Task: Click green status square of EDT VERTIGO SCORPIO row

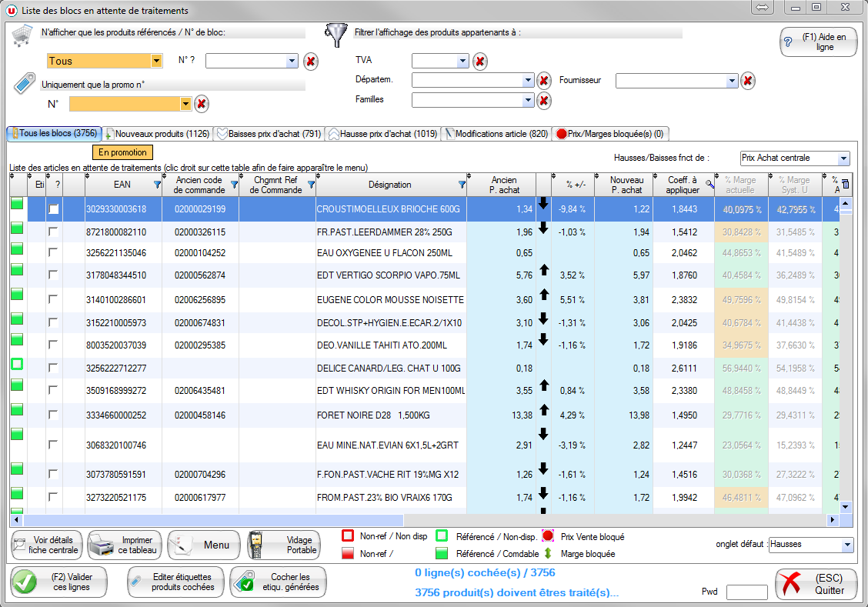Action: coord(17,269)
